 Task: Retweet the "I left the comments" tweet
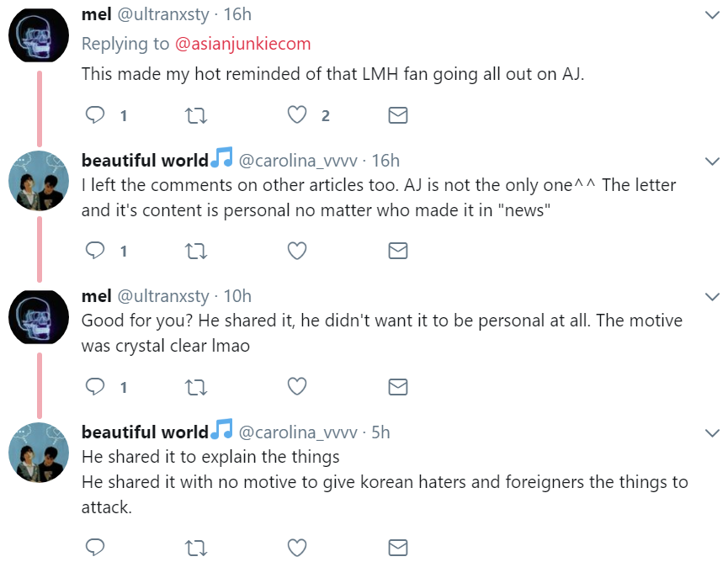pos(195,251)
